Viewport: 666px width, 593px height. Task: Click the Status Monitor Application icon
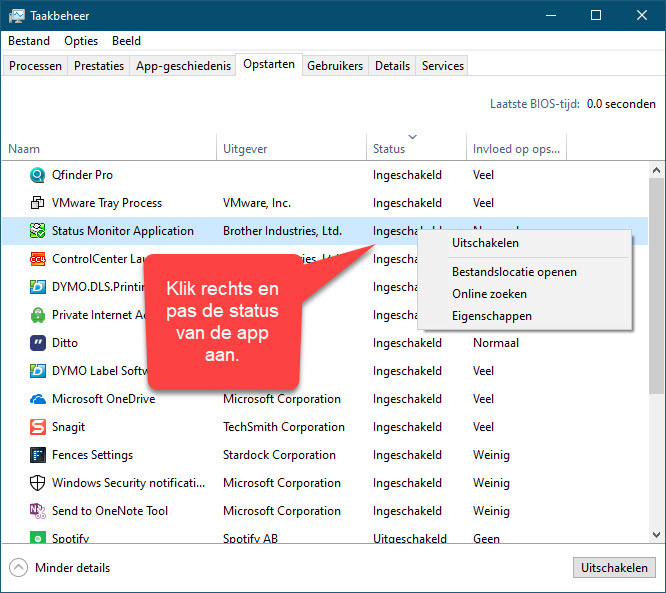pyautogui.click(x=37, y=231)
